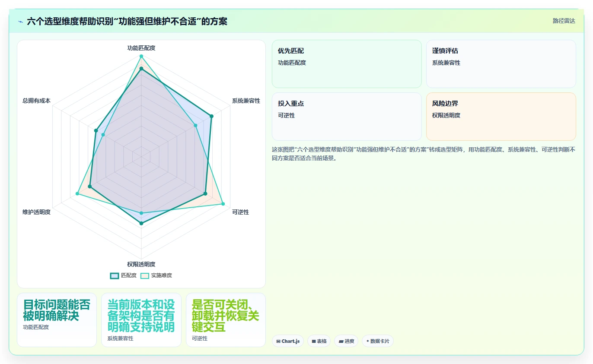593x364 pixels.
Task: Click the 匹配度 point on 总拥有成本 axis
Action: [96, 130]
